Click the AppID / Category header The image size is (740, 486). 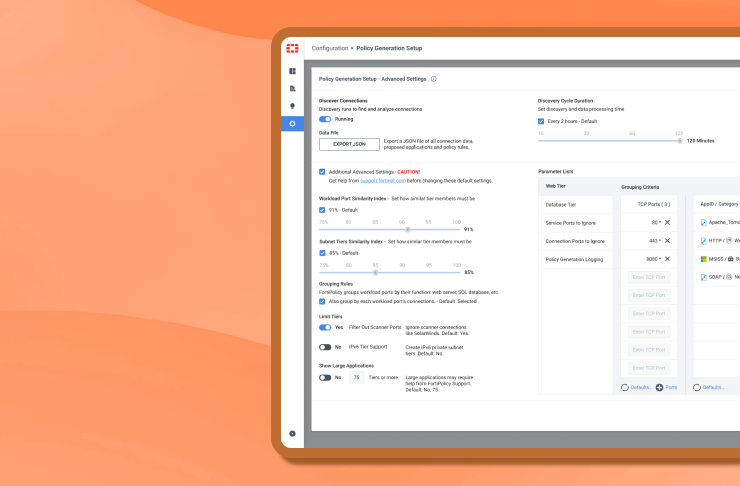click(719, 204)
